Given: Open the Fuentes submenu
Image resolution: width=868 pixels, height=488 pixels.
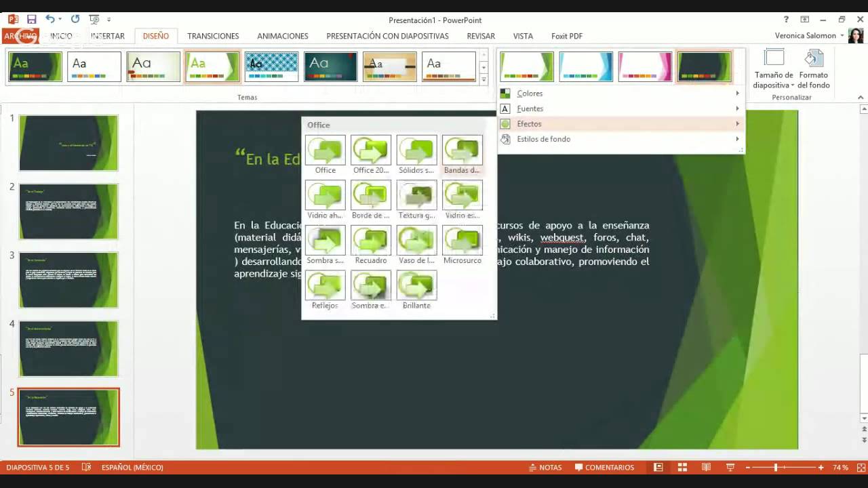Looking at the screenshot, I should 620,108.
